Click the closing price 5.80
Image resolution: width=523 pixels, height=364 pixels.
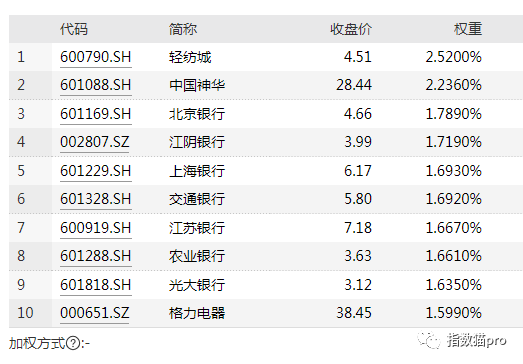[x=358, y=199]
